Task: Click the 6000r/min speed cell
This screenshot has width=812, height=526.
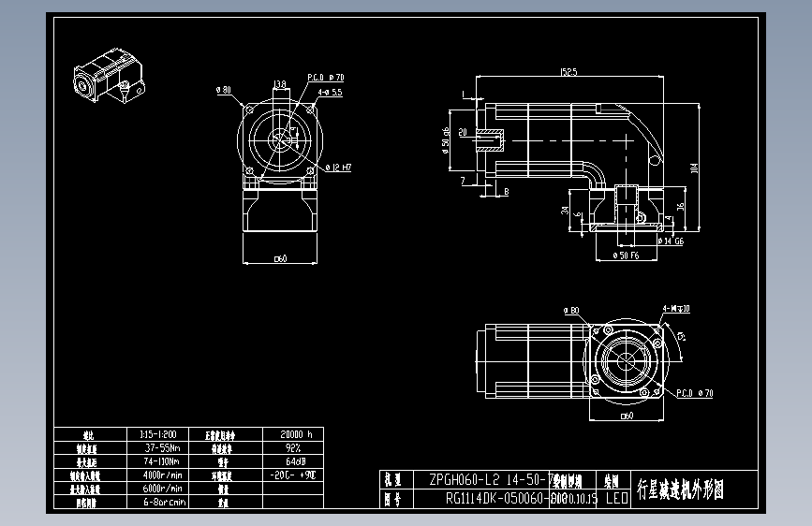Action: 158,489
